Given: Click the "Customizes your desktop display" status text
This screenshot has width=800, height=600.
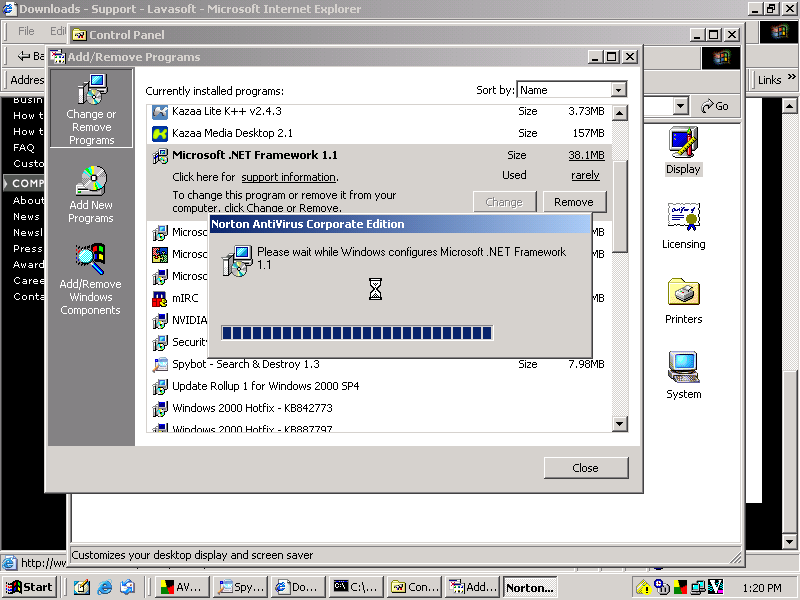Looking at the screenshot, I should tap(192, 555).
